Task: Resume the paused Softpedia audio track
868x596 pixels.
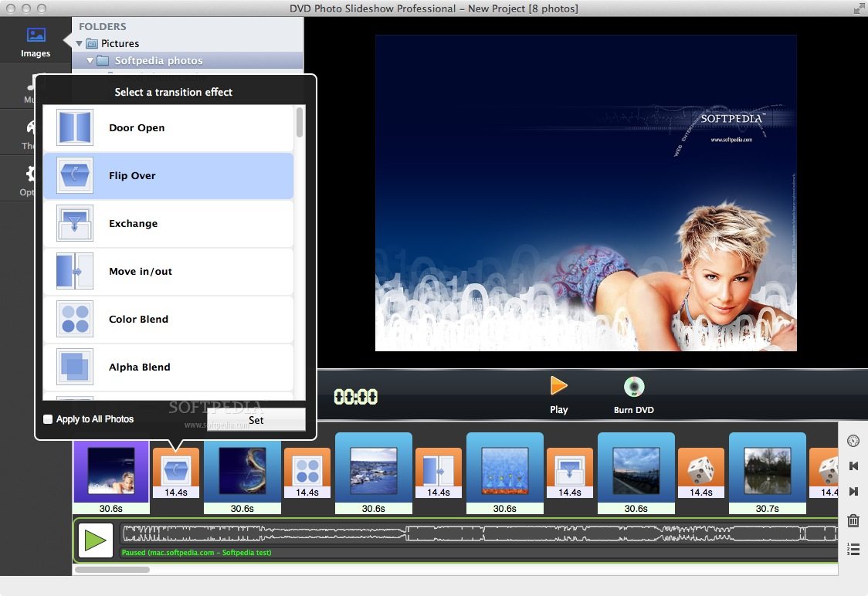Action: (x=95, y=540)
